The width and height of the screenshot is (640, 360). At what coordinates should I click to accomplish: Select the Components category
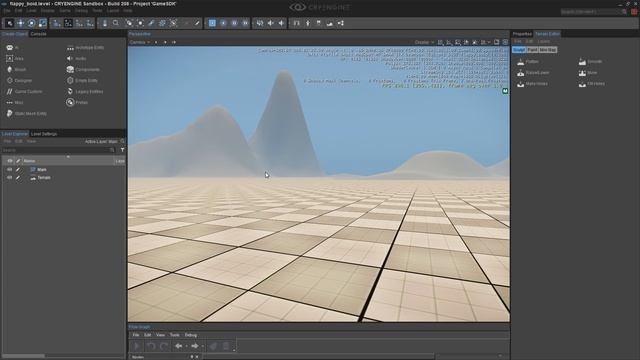(83, 70)
